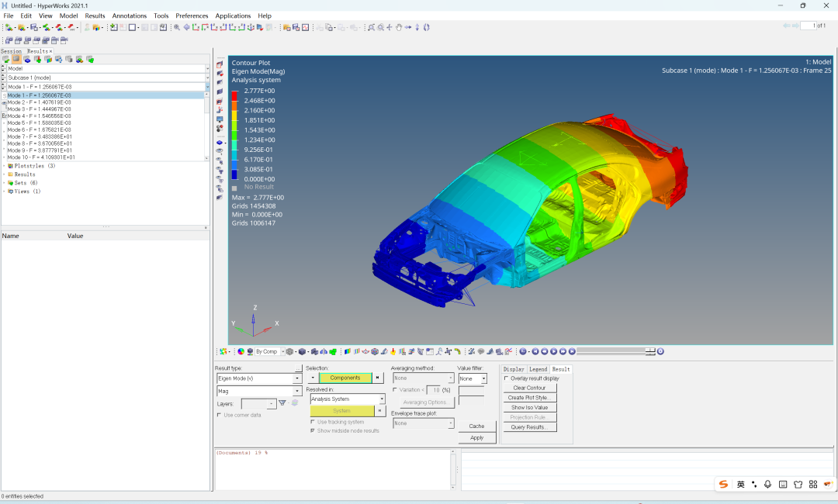
Task: Click the Sets folder icon in results tree
Action: point(10,183)
